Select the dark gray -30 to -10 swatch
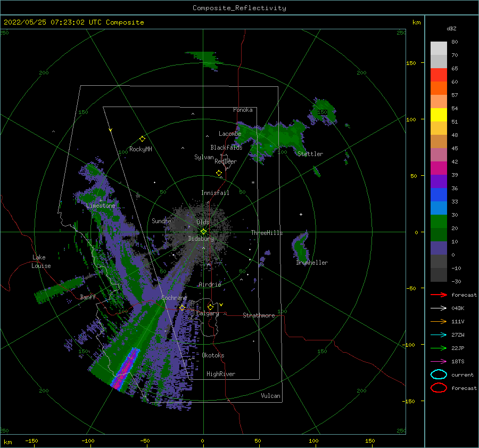This screenshot has height=448, width=479. 439,275
